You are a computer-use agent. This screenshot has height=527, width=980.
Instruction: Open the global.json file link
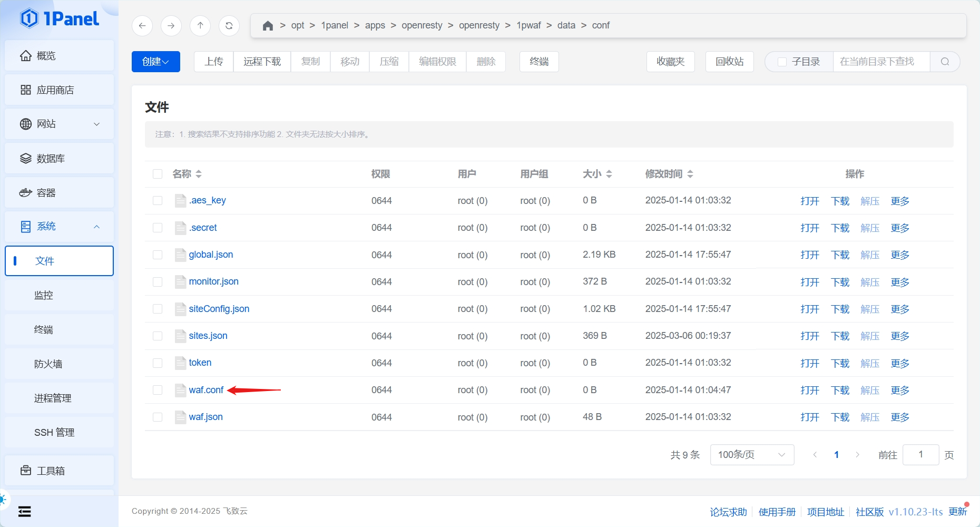pyautogui.click(x=211, y=255)
